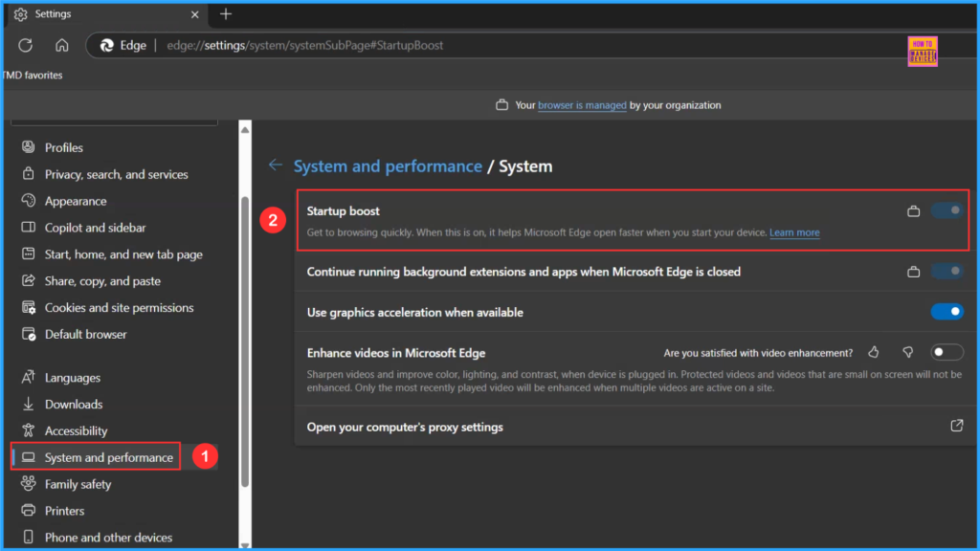
Task: Click the Accessibility sidebar icon
Action: [28, 430]
